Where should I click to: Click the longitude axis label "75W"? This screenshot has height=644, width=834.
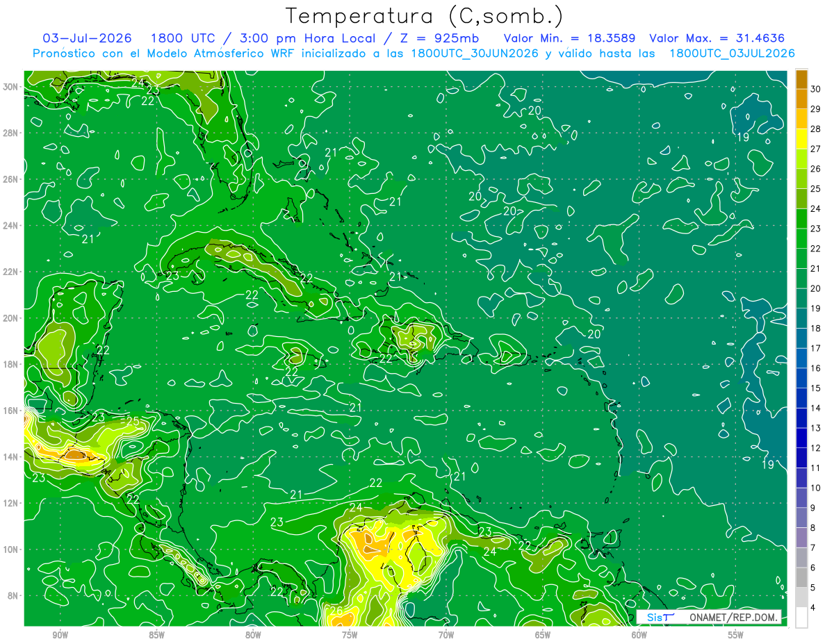coord(350,635)
